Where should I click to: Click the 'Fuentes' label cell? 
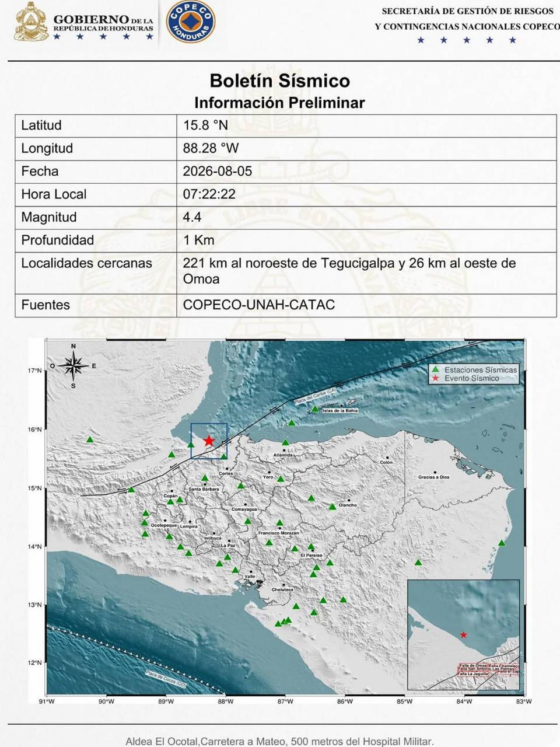coord(96,305)
